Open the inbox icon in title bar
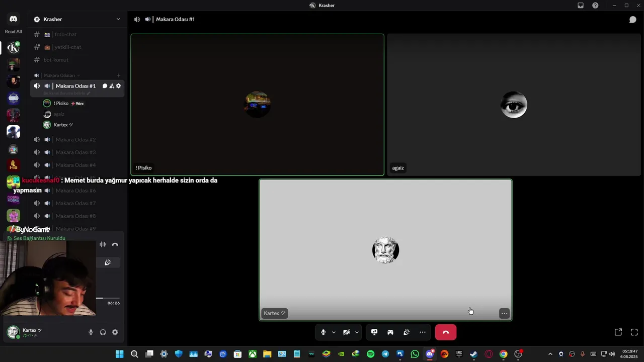 [x=581, y=6]
